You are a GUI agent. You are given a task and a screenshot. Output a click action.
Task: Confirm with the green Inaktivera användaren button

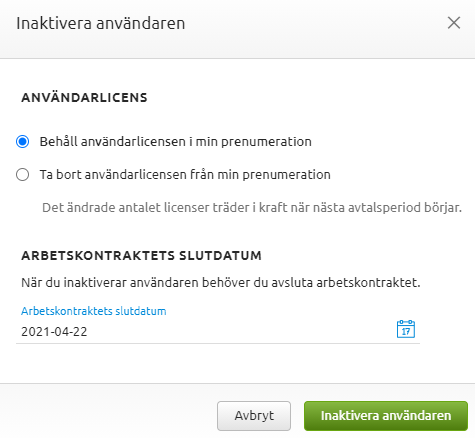(386, 416)
